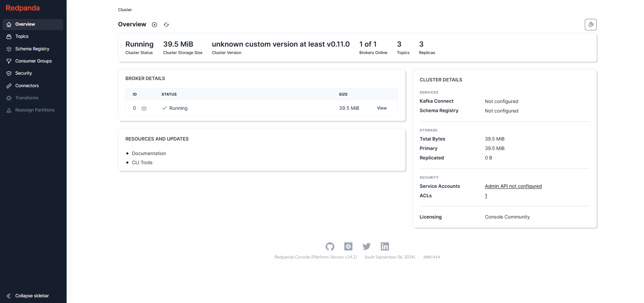Click the Admin API not configured link
Viewport: 644px width, 303px height.
(x=513, y=186)
